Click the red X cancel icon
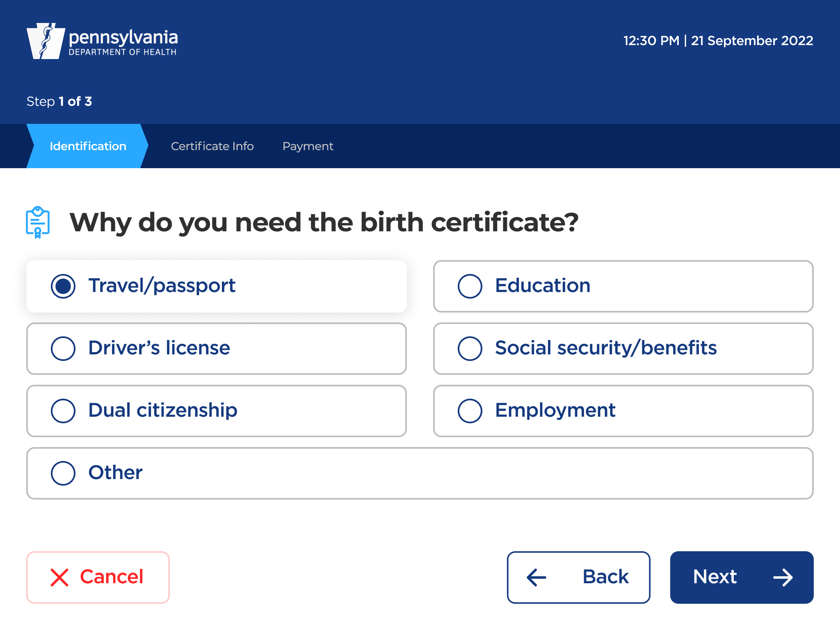 59,577
